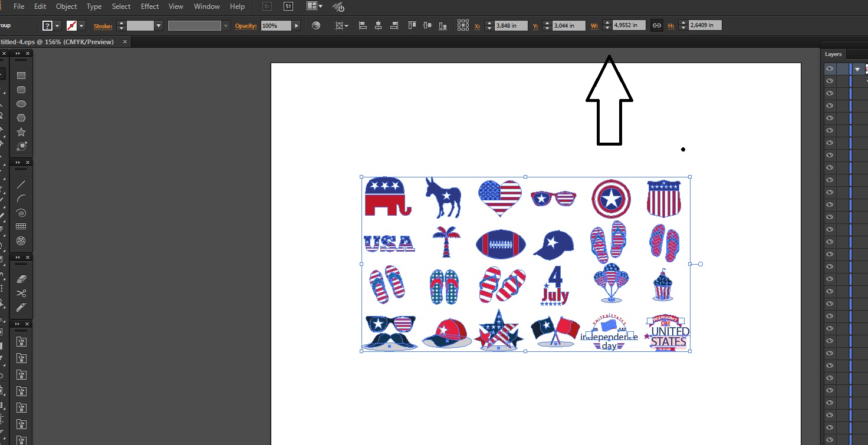Image resolution: width=868 pixels, height=445 pixels.
Task: Click the W width input field
Action: [x=629, y=25]
